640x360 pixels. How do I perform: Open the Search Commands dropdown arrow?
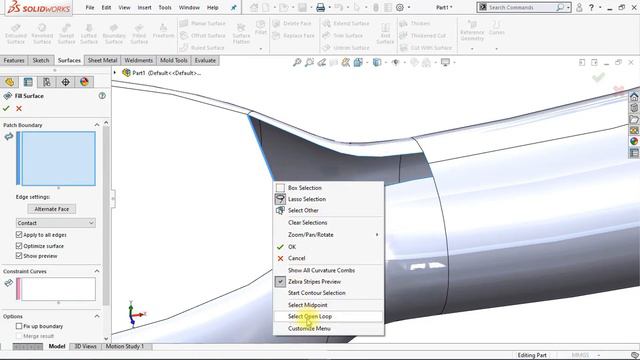[568, 7]
